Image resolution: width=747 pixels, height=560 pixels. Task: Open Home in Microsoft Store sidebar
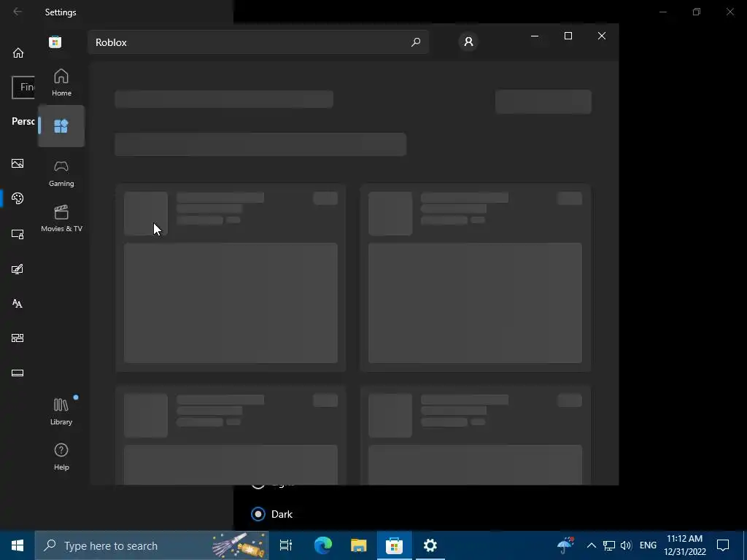coord(61,82)
